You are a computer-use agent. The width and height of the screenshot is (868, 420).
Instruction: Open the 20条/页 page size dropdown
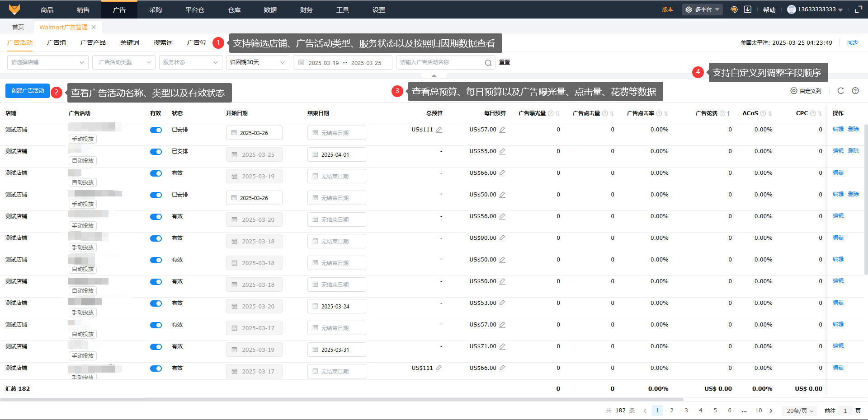[800, 411]
